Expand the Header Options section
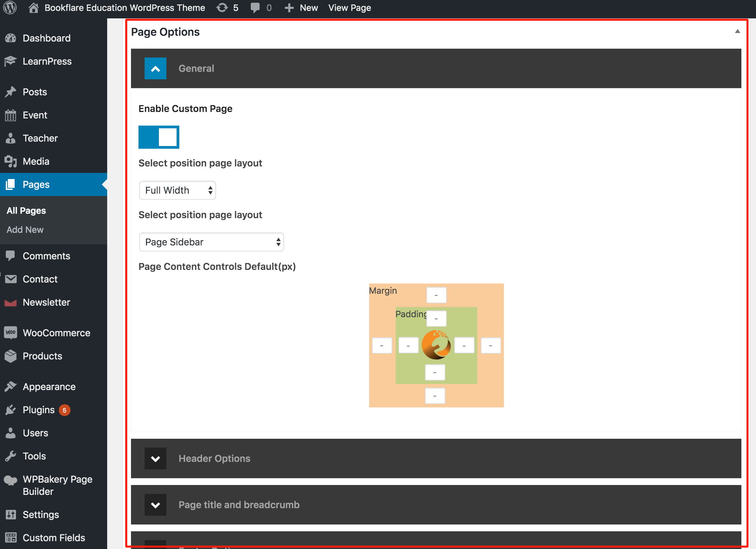The width and height of the screenshot is (756, 549). pos(436,458)
